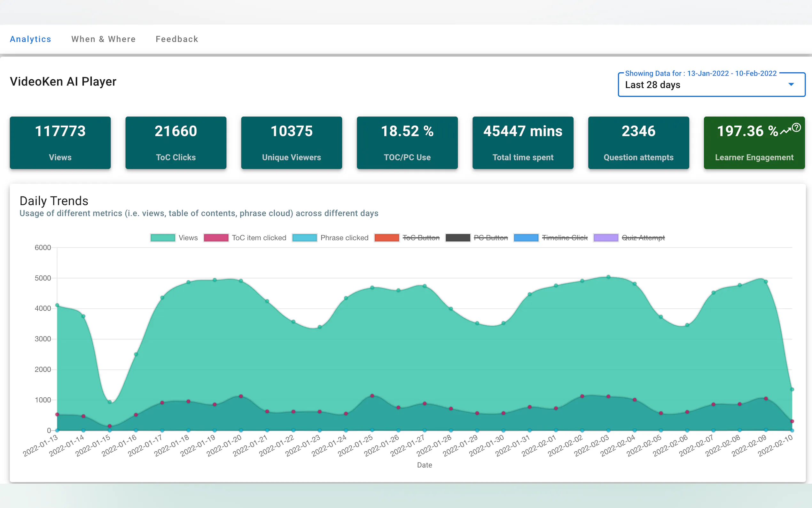Image resolution: width=812 pixels, height=508 pixels.
Task: Open the Feedback tab
Action: (x=177, y=39)
